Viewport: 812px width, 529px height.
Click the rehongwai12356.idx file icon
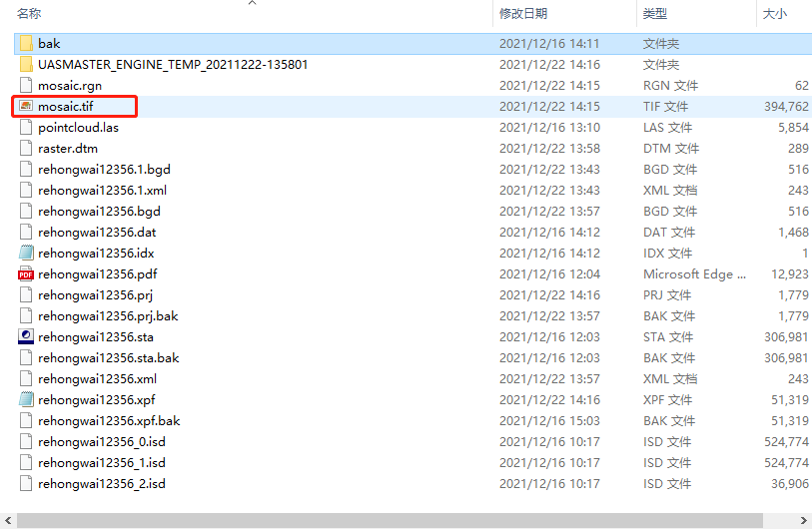point(26,254)
